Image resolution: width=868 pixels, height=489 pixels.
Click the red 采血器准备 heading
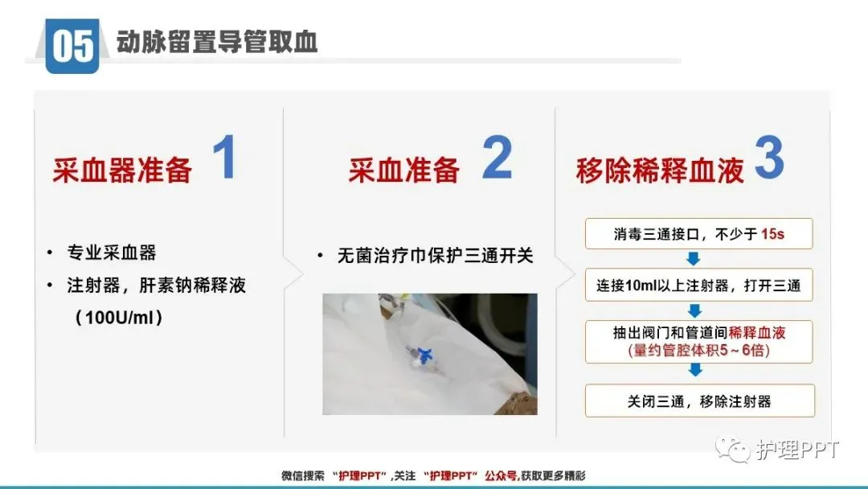coord(122,170)
